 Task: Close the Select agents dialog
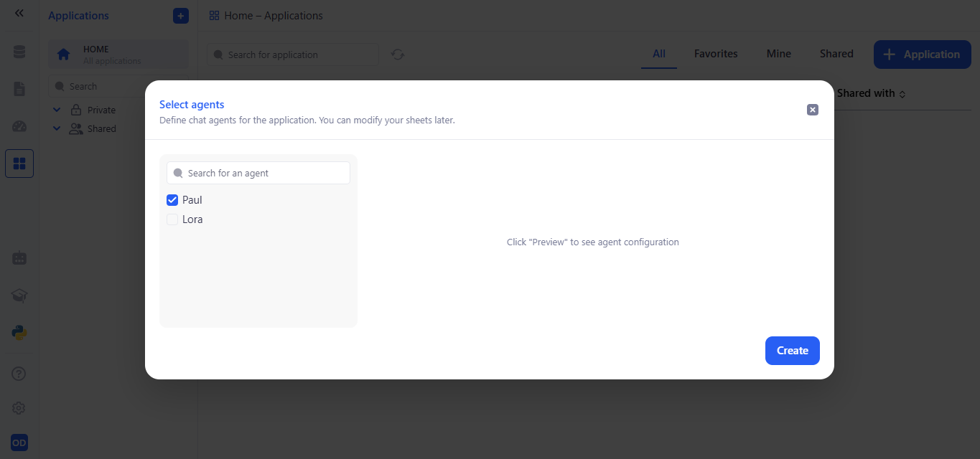click(812, 110)
